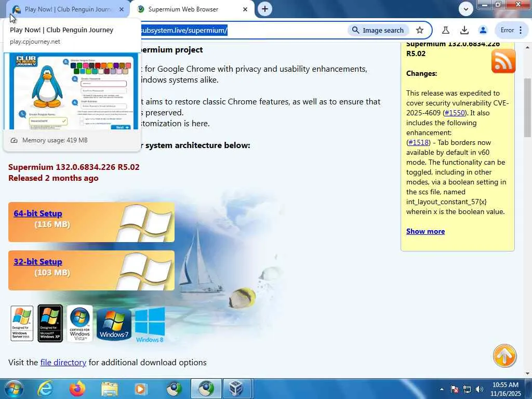The height and width of the screenshot is (399, 532).
Task: Open Windows Media Player in taskbar
Action: click(x=140, y=389)
